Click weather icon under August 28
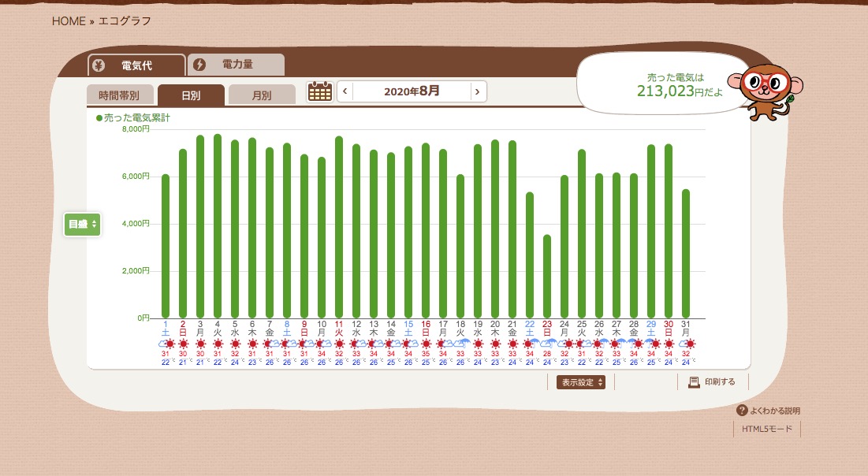 (x=634, y=344)
